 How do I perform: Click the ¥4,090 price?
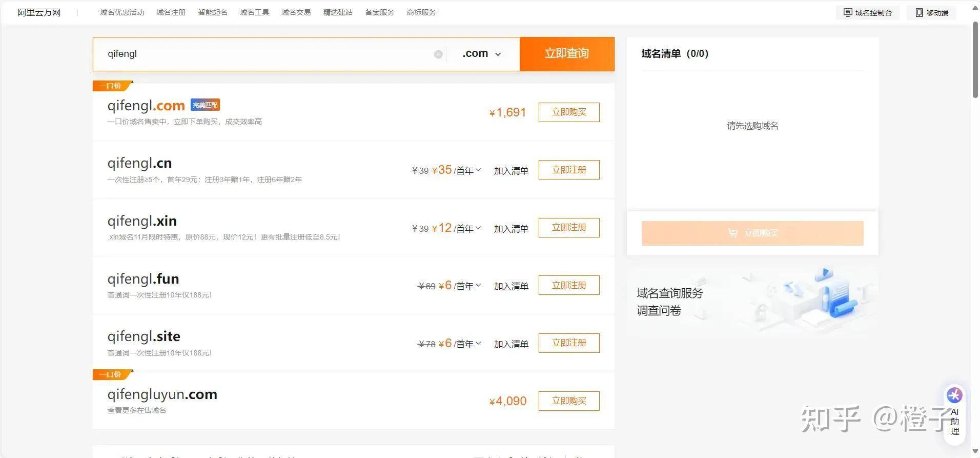tap(508, 401)
